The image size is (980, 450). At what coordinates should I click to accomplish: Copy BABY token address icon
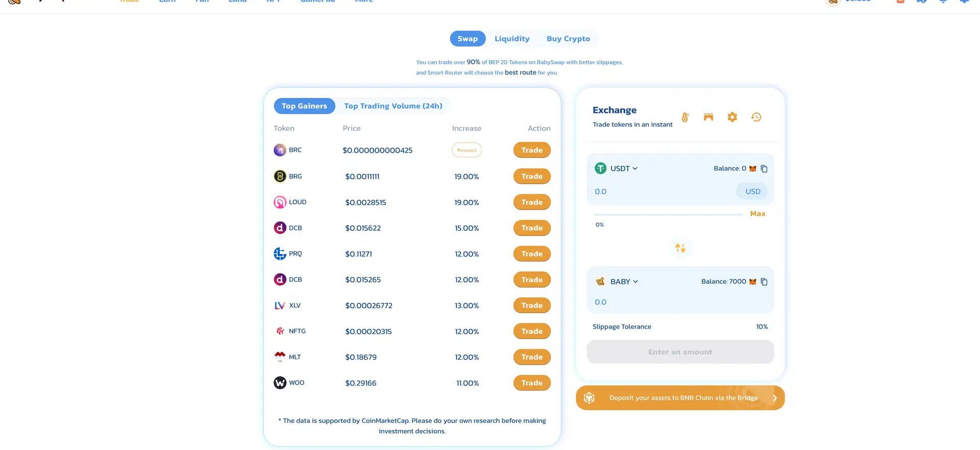tap(764, 282)
